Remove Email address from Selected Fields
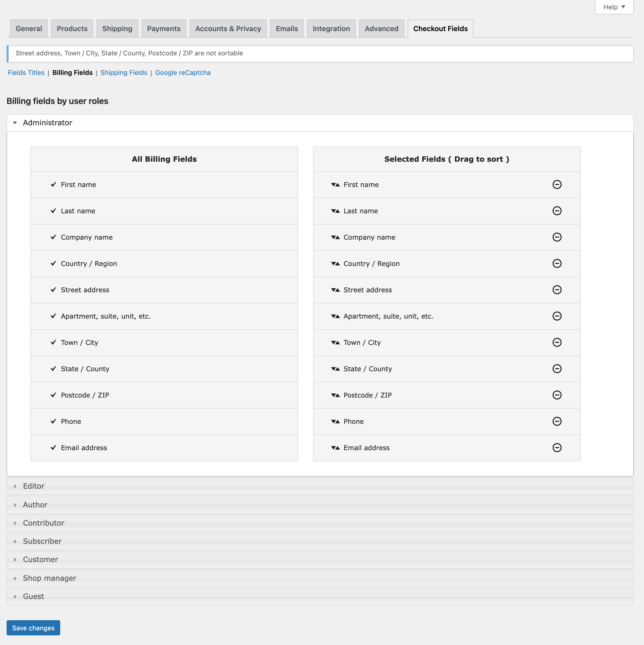The width and height of the screenshot is (644, 645). point(557,448)
